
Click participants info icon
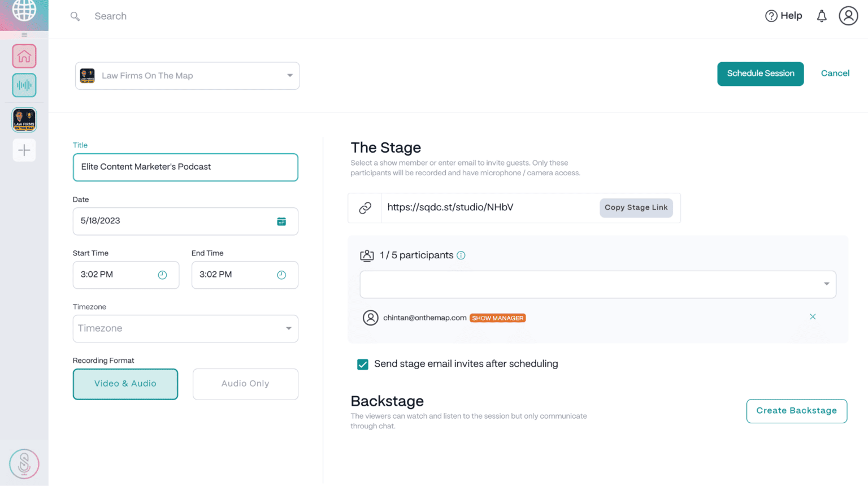[461, 255]
